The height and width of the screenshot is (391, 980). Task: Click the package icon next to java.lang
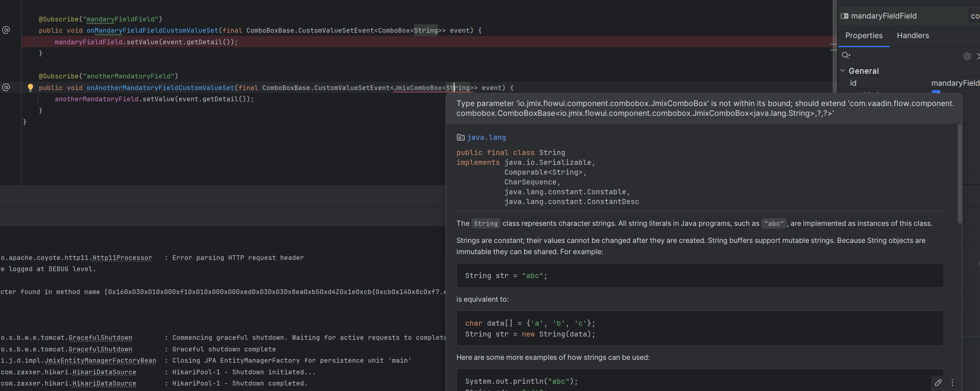(x=460, y=138)
